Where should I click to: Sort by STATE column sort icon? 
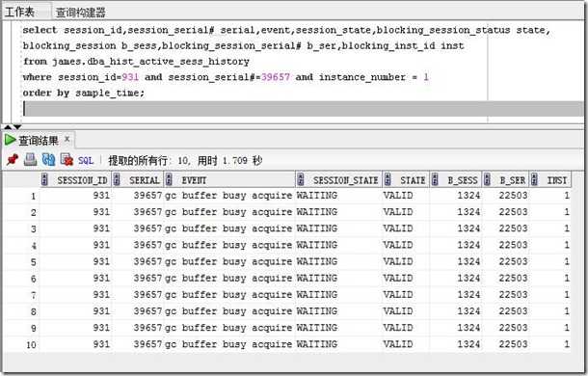(x=388, y=179)
